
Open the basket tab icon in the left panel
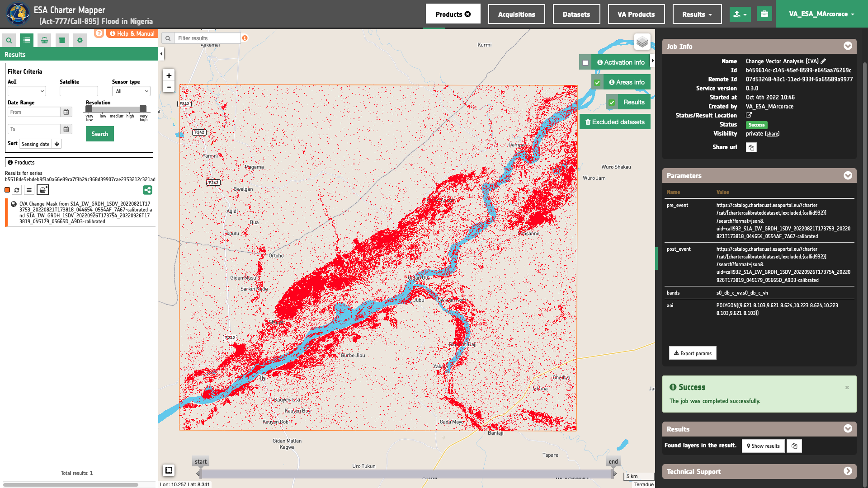44,40
